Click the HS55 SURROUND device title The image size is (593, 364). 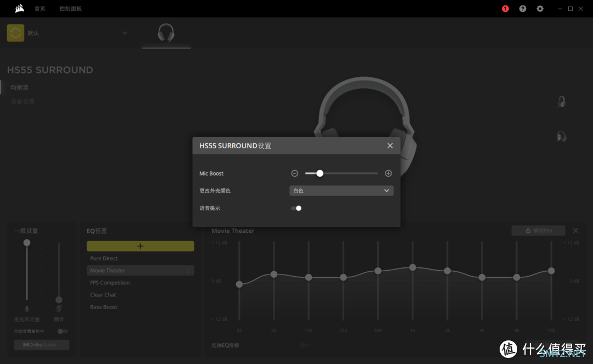50,70
